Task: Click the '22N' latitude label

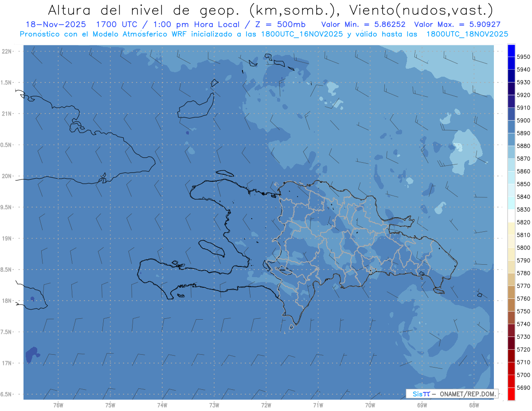Action: 7,51
